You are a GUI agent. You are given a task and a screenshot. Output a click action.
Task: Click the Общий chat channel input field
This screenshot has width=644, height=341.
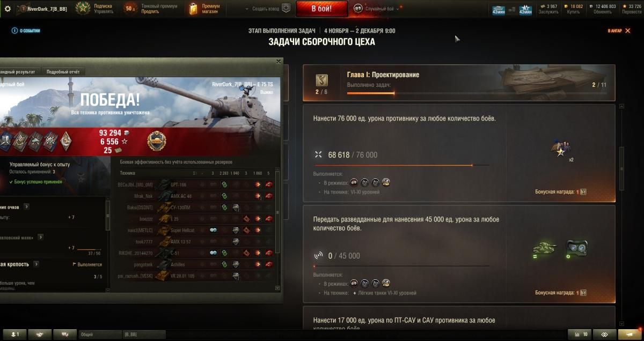(x=100, y=334)
